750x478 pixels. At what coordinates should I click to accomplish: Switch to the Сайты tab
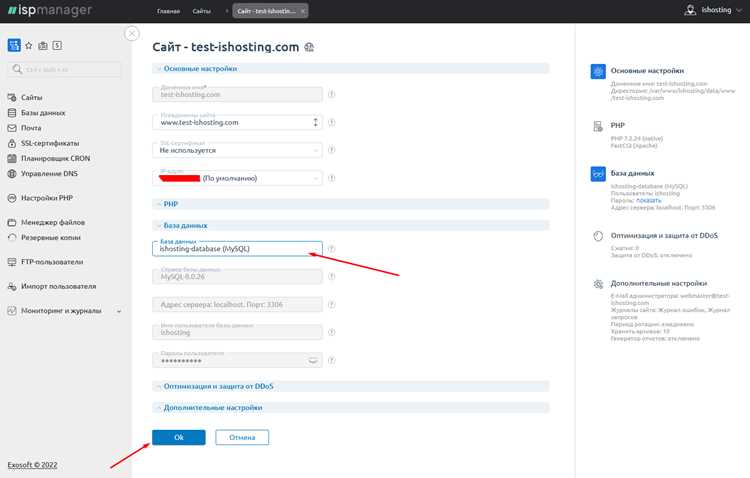(201, 11)
